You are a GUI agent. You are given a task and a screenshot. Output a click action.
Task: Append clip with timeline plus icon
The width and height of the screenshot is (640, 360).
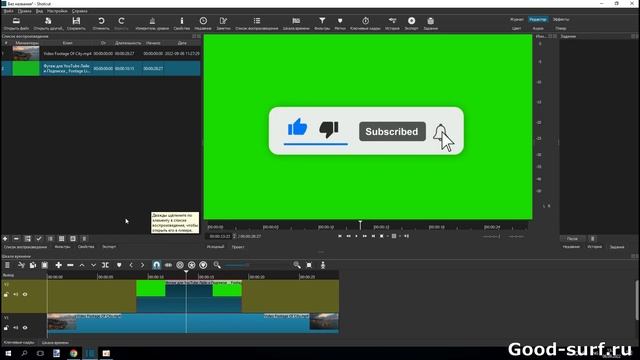coord(58,265)
